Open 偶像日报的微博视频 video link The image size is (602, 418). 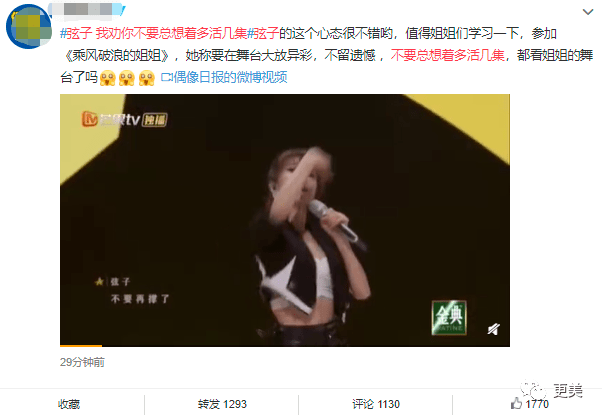[x=230, y=78]
